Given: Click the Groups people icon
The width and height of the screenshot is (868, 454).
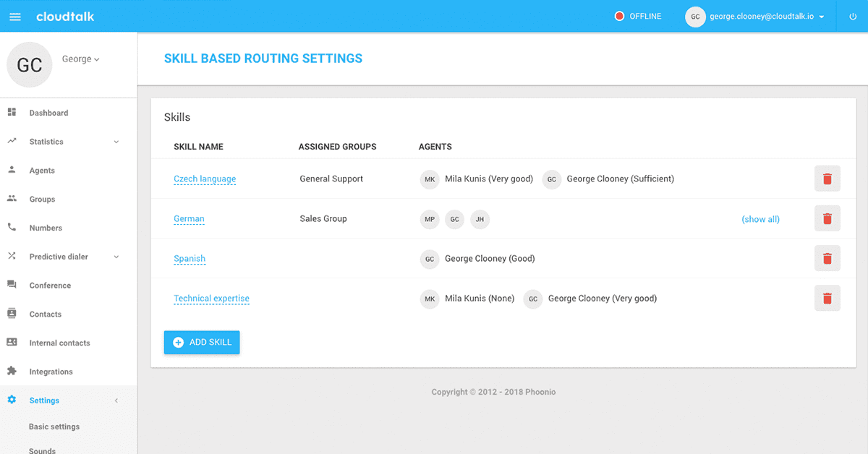Looking at the screenshot, I should pyautogui.click(x=12, y=198).
